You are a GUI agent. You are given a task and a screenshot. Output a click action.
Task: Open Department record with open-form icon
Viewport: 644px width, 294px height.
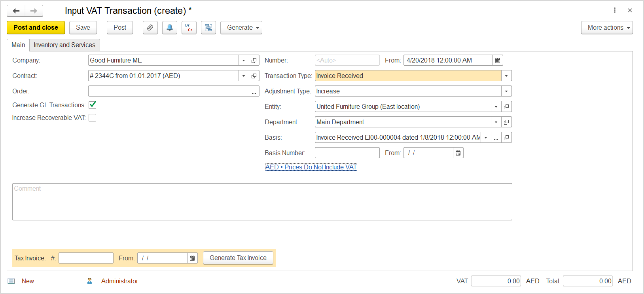[506, 122]
